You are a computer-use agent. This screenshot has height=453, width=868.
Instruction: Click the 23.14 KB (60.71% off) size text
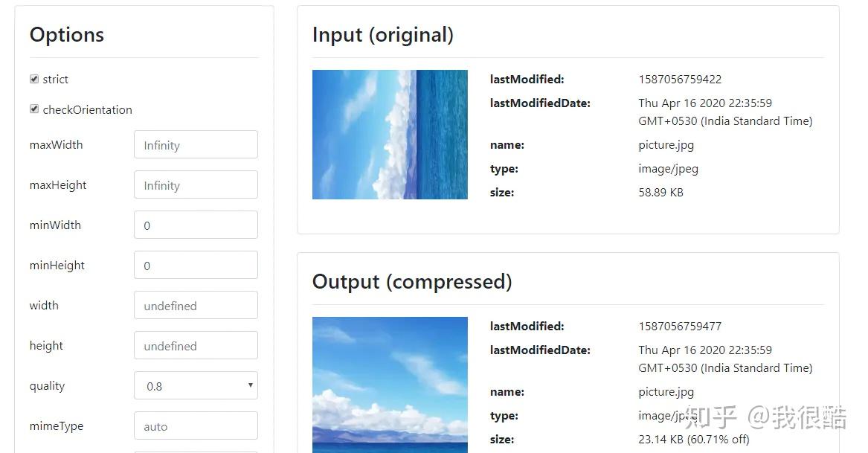pyautogui.click(x=694, y=440)
